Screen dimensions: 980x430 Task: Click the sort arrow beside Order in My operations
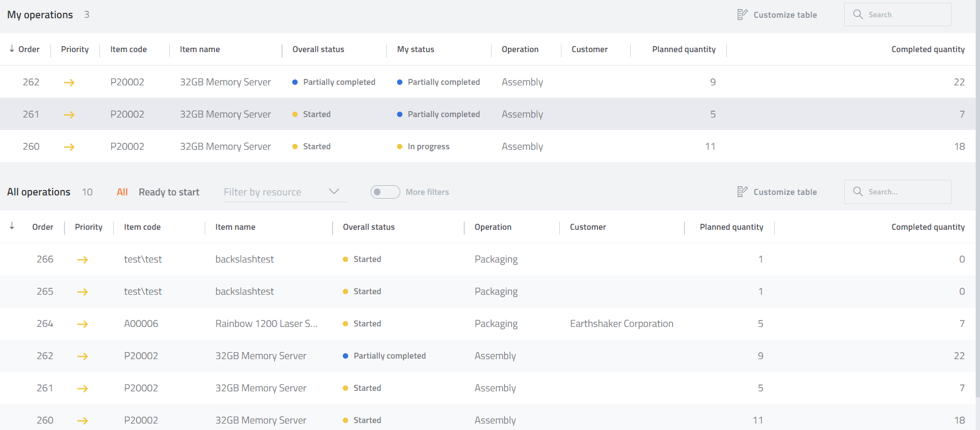12,49
